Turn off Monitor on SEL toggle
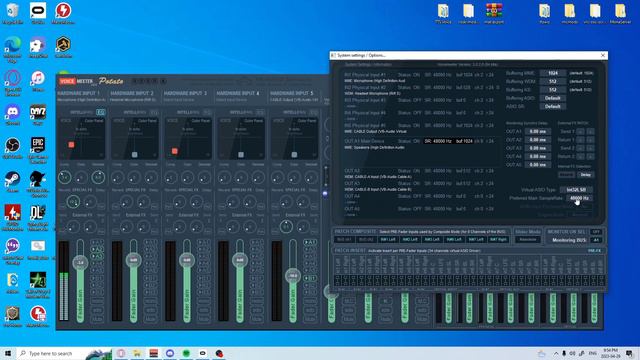Screen dimensions: 640x360 [596, 232]
